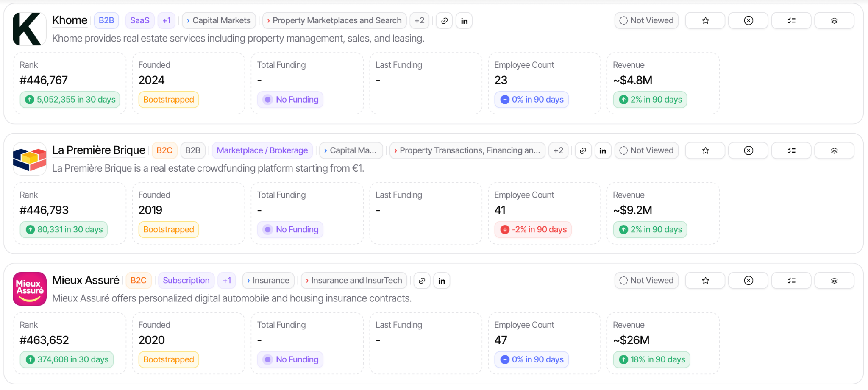Expand Khome's +2 additional category tags
The image size is (868, 390).
click(x=420, y=21)
